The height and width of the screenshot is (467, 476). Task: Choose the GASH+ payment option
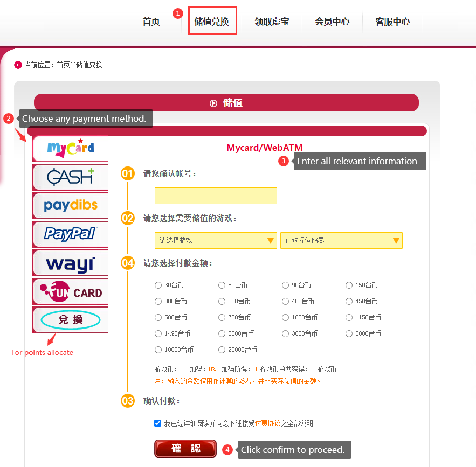click(x=71, y=177)
